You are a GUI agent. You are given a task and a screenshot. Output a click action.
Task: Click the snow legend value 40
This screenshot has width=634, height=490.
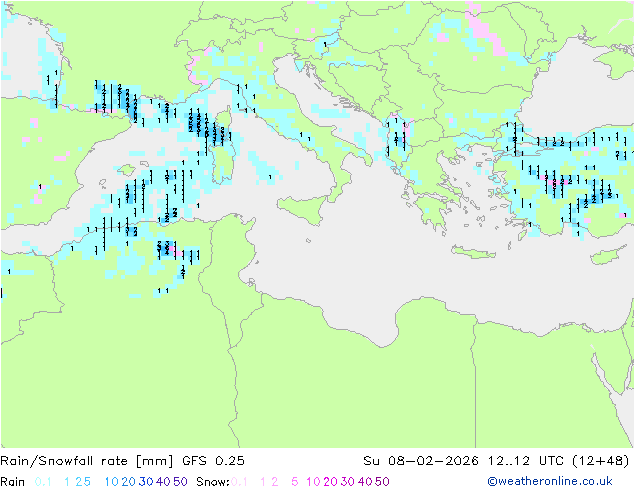(x=365, y=482)
